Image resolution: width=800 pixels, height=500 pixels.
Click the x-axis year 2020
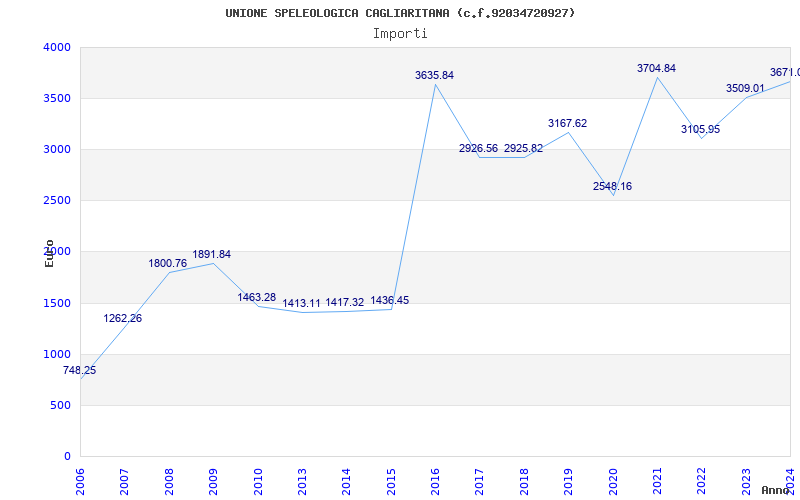(613, 482)
